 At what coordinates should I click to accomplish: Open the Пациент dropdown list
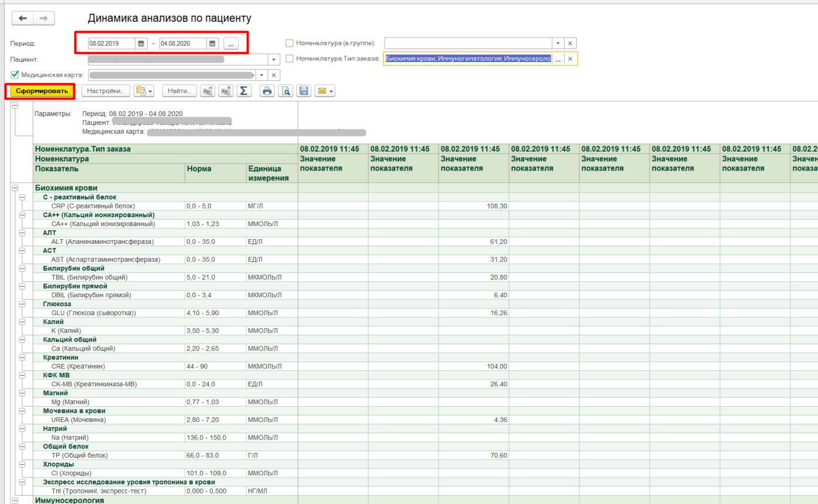click(x=274, y=59)
